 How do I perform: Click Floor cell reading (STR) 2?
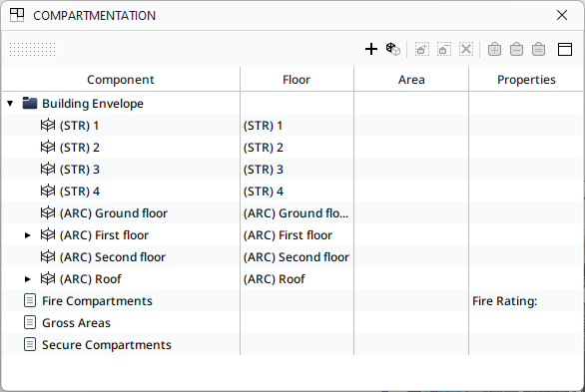point(296,148)
